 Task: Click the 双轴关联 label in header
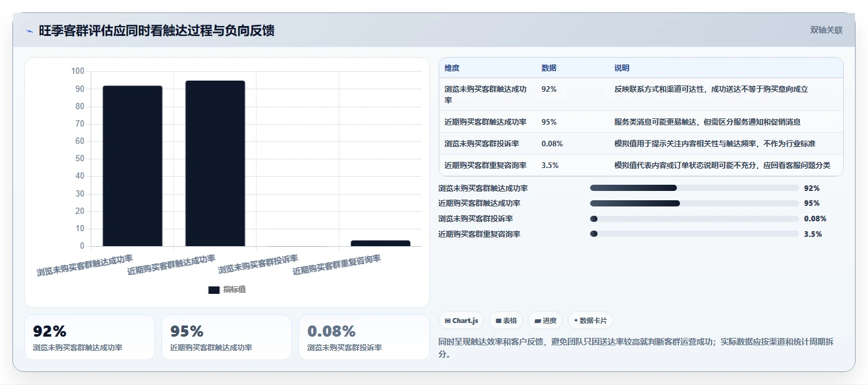826,30
